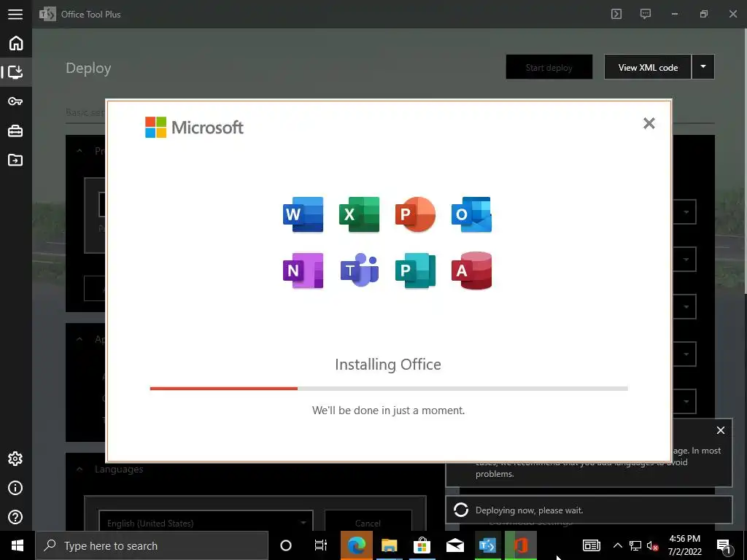Screen dimensions: 747x560
Task: Click the Access icon in installer
Action: tap(471, 271)
